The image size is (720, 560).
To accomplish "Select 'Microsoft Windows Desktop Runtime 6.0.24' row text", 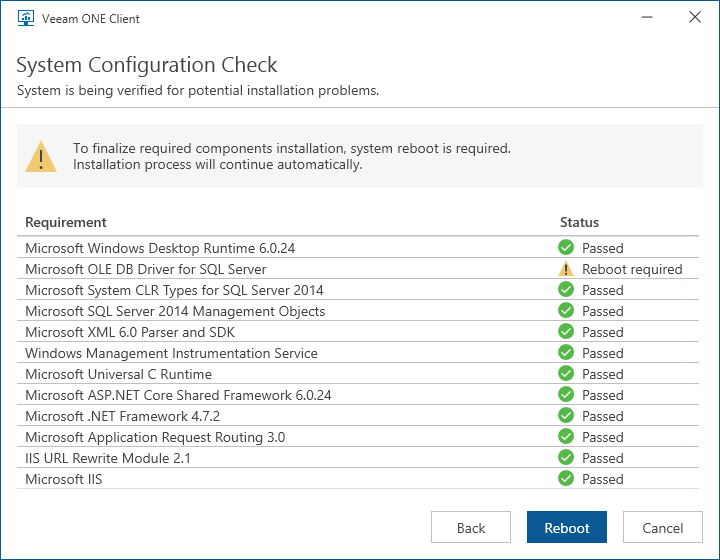I will (160, 248).
